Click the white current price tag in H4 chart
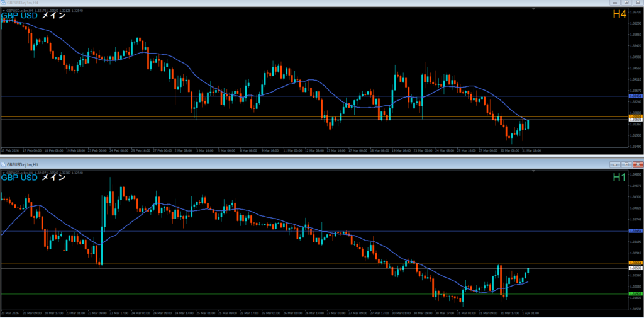Viewport: 644px width, 318px height. pyautogui.click(x=635, y=120)
